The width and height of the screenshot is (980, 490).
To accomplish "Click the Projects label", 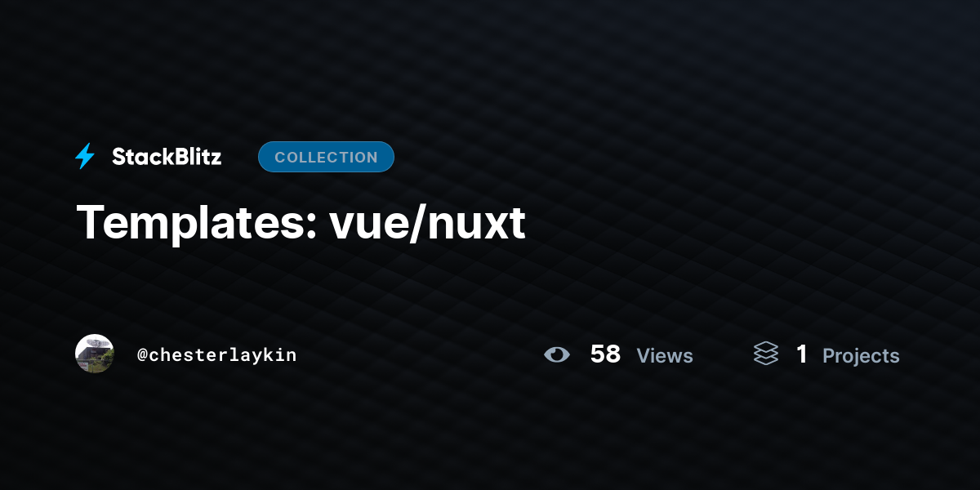I will coord(861,356).
